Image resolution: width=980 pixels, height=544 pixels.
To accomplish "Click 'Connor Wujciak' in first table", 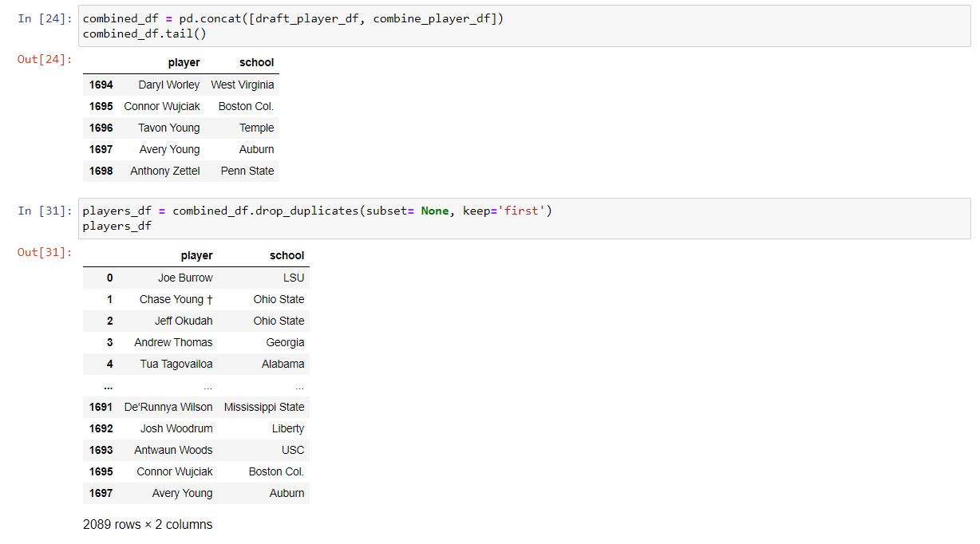I will click(x=162, y=106).
